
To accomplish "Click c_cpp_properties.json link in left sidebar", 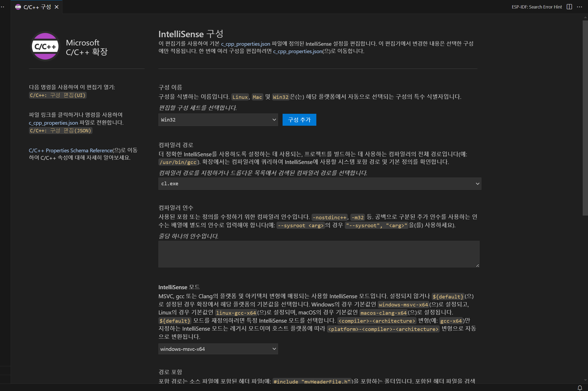I will tap(53, 123).
